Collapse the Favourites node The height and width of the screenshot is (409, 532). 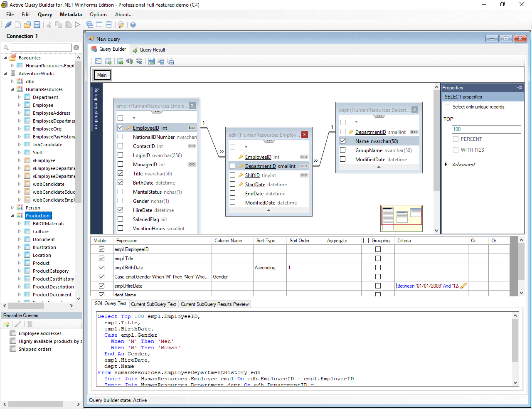(5, 58)
